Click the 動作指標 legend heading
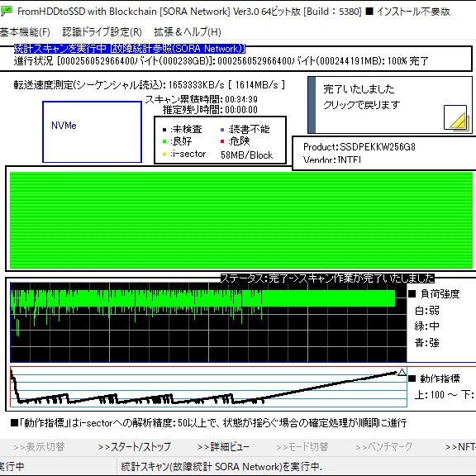This screenshot has width=476, height=476. (434, 378)
